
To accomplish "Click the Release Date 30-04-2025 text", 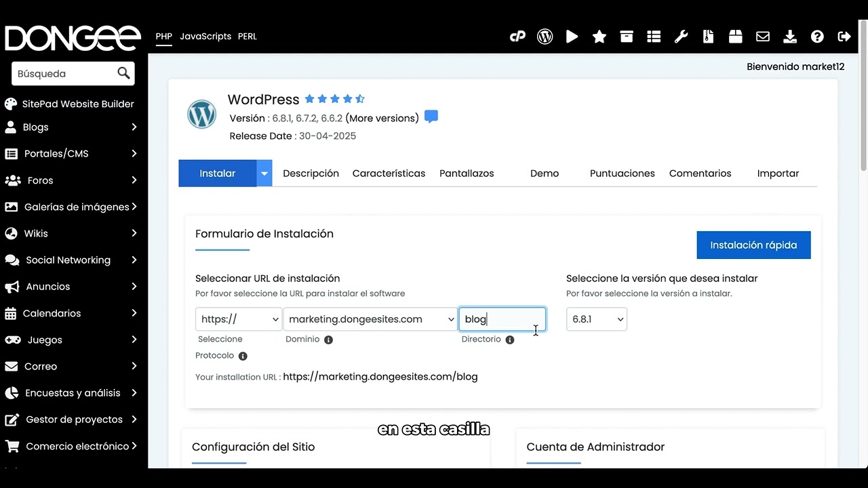I will (293, 136).
